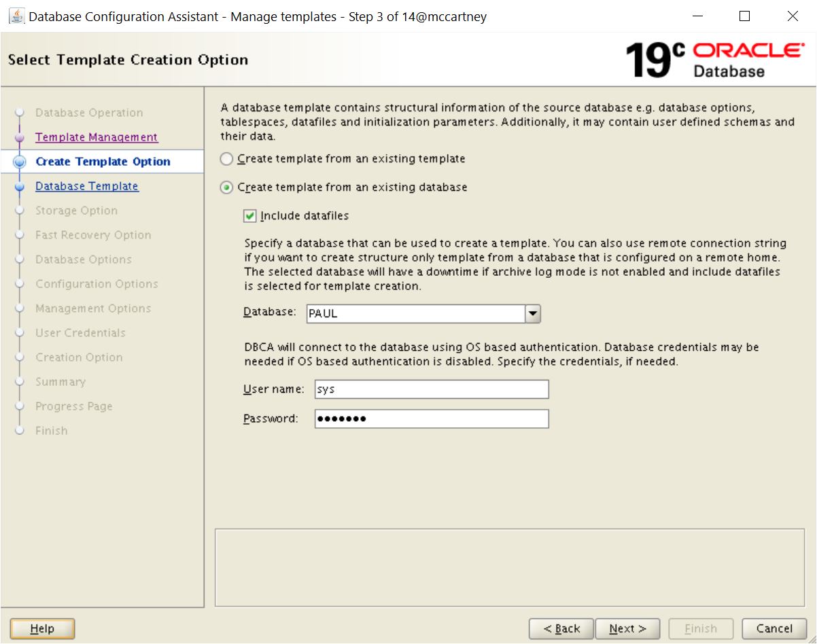The image size is (817, 644).
Task: Click the Storage Option step label
Action: pyautogui.click(x=76, y=211)
